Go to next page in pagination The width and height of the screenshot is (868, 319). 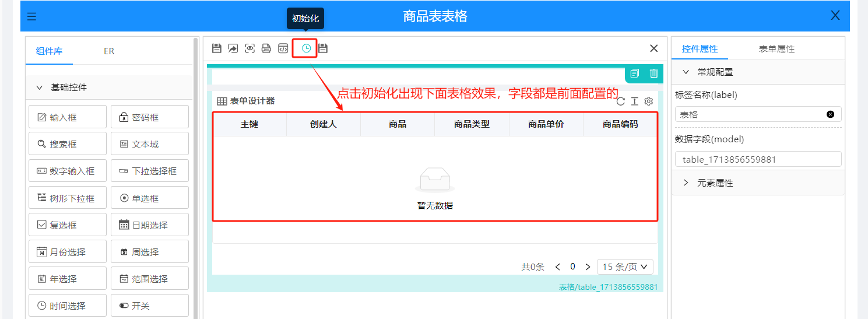click(x=588, y=267)
